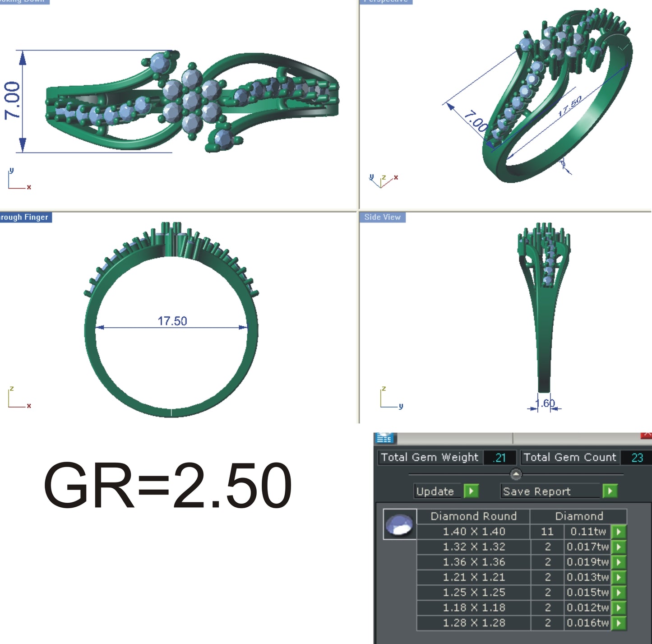Select the round diamond gem thumbnail
652x644 pixels.
400,524
